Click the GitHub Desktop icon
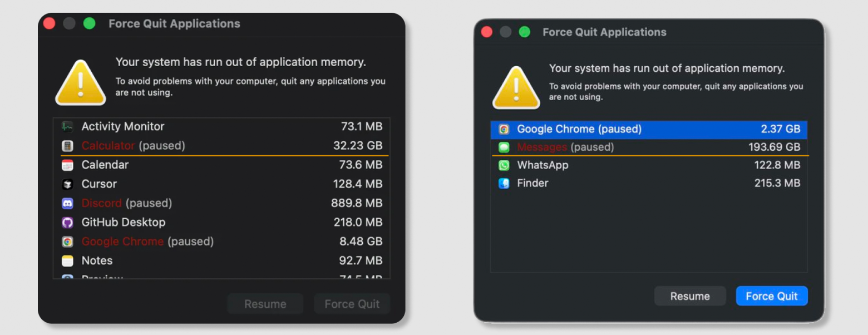This screenshot has height=335, width=868. click(67, 223)
